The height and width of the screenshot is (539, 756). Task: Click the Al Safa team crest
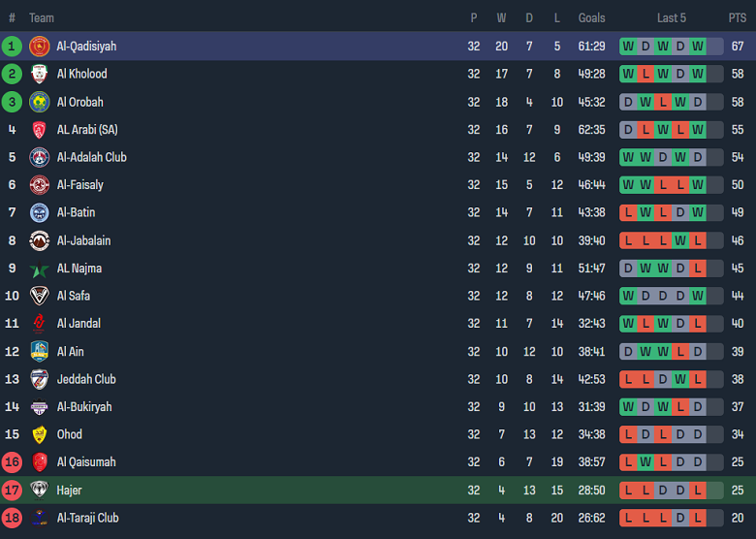pyautogui.click(x=40, y=296)
